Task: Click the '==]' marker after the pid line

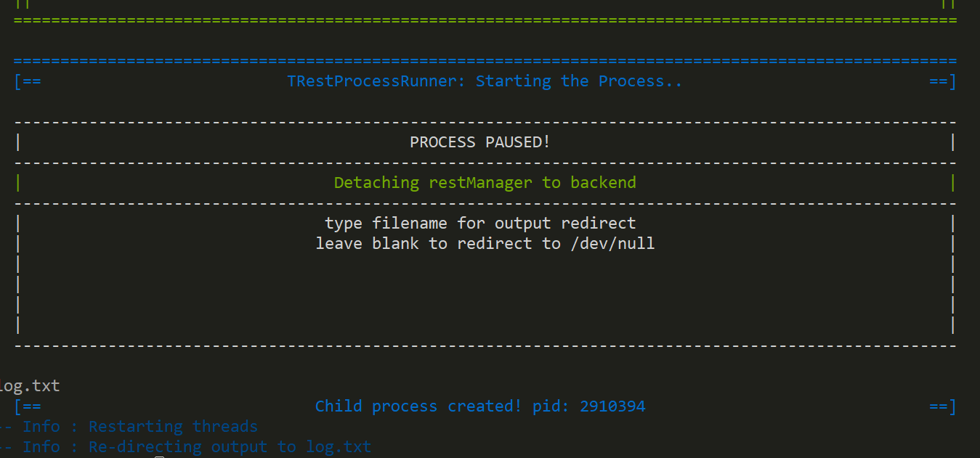Action: pos(943,406)
